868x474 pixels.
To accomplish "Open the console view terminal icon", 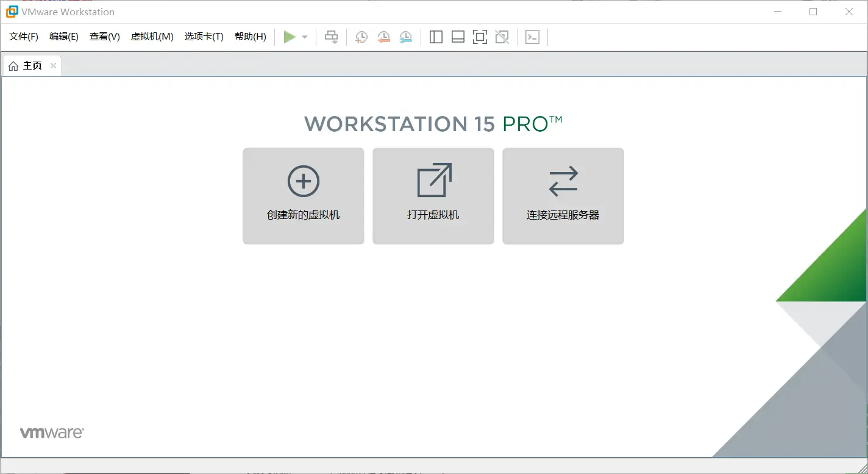I will pyautogui.click(x=532, y=37).
